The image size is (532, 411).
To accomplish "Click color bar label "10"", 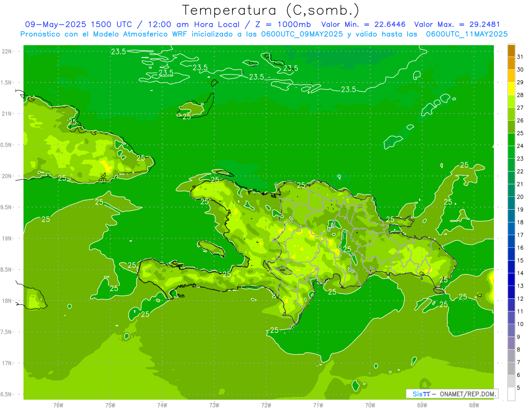I will [x=520, y=324].
